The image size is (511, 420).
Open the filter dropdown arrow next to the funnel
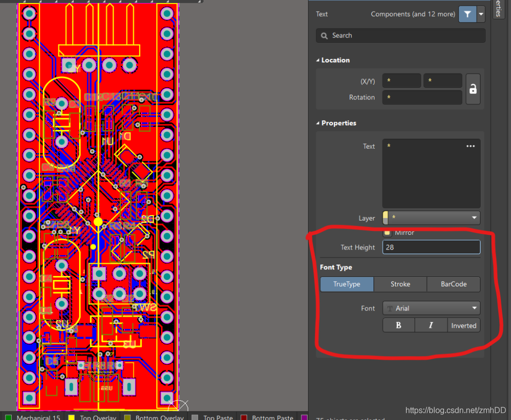481,14
